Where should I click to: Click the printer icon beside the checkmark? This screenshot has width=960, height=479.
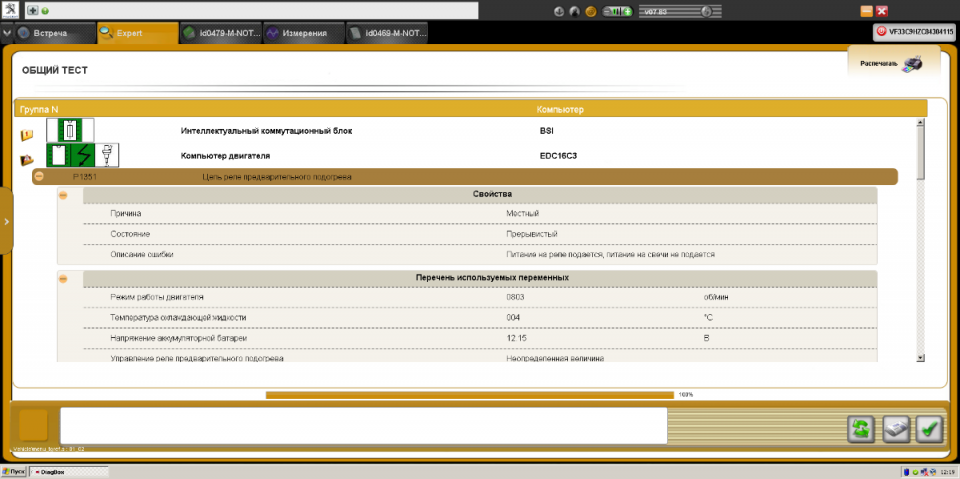(895, 429)
